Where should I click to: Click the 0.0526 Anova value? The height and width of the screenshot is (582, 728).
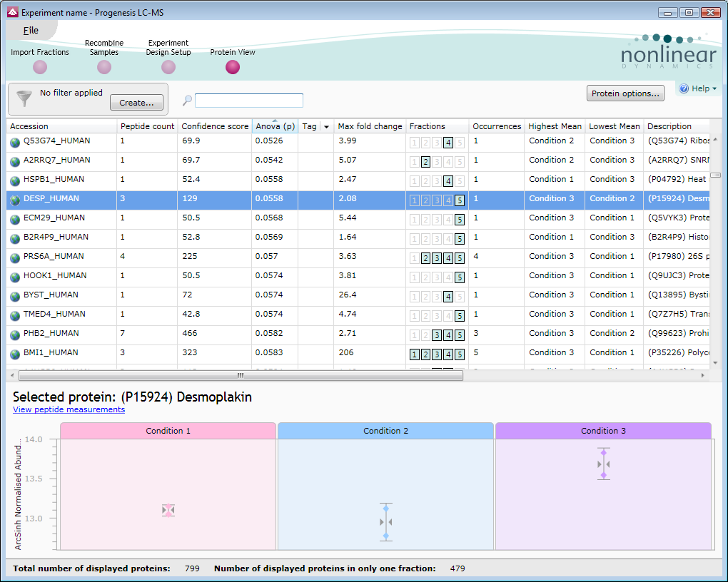tap(269, 141)
